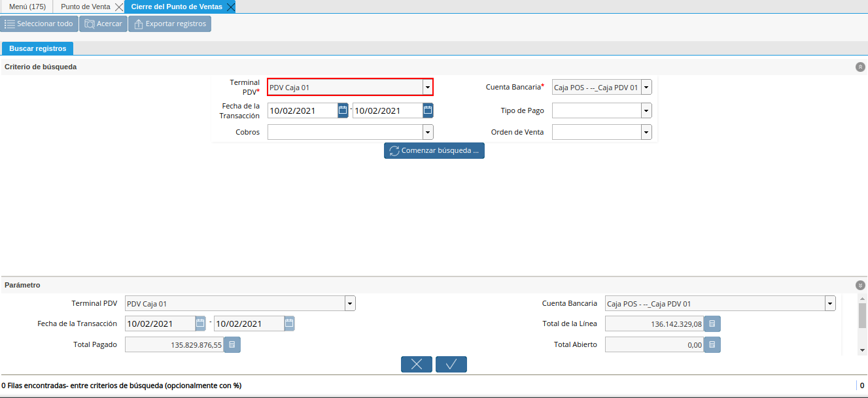Click the Acercar zoom button

point(103,24)
